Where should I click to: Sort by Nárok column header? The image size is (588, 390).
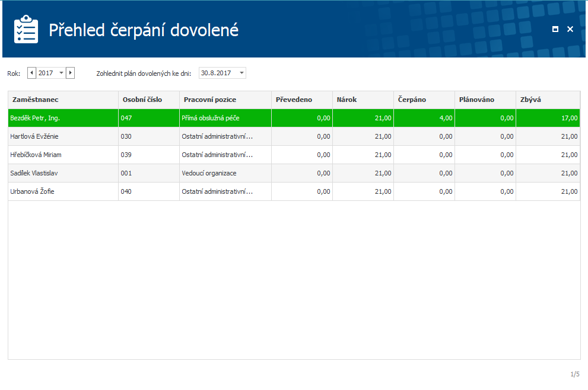click(363, 100)
